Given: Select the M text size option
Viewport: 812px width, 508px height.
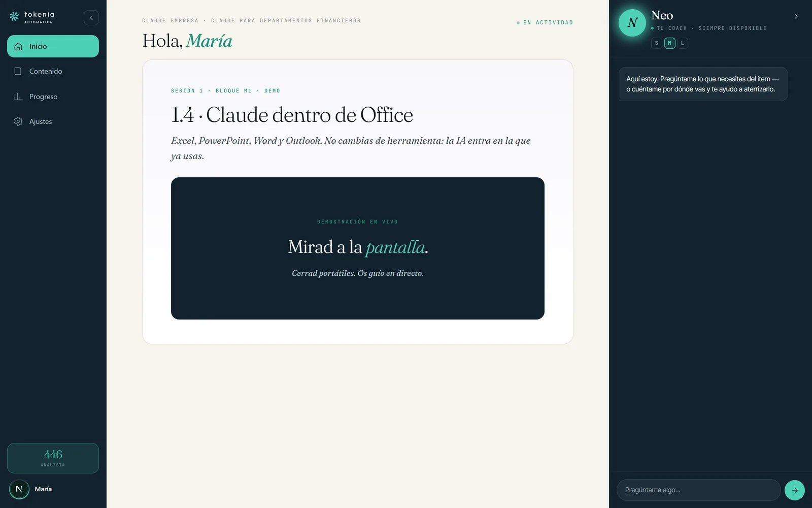Looking at the screenshot, I should coord(670,43).
